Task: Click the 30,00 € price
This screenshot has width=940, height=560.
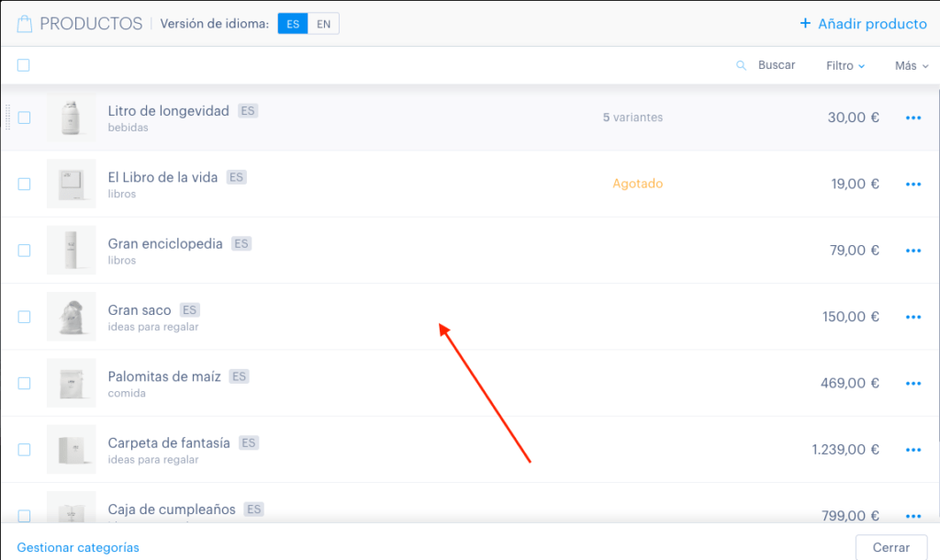Action: pyautogui.click(x=853, y=118)
